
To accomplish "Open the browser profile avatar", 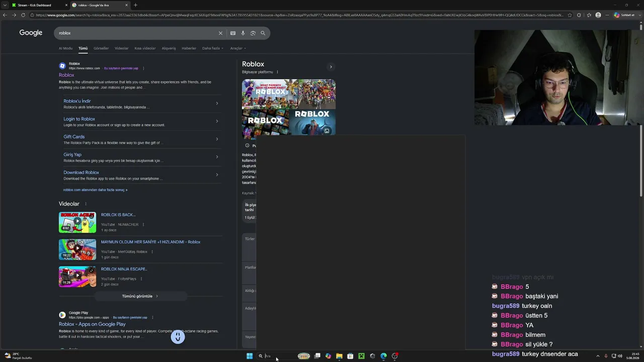I will 598,15.
